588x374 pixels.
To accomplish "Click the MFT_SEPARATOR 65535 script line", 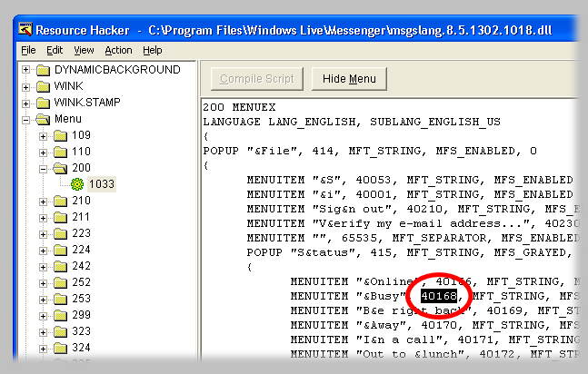I will pyautogui.click(x=414, y=238).
